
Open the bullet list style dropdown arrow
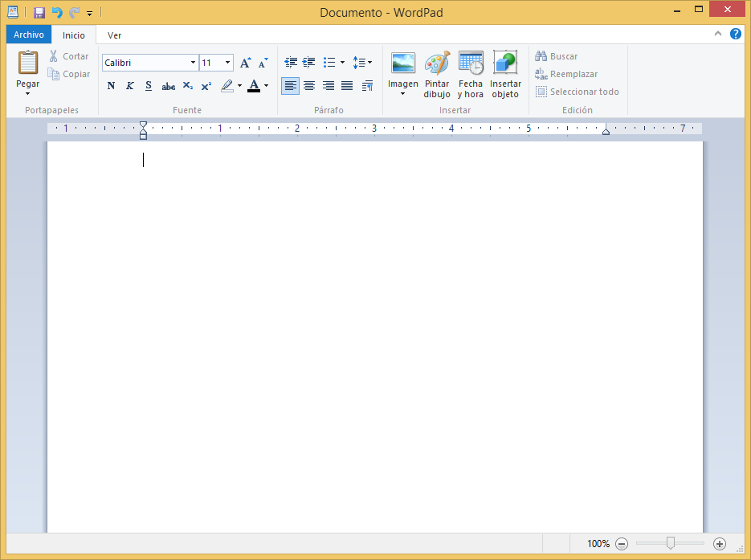[342, 63]
